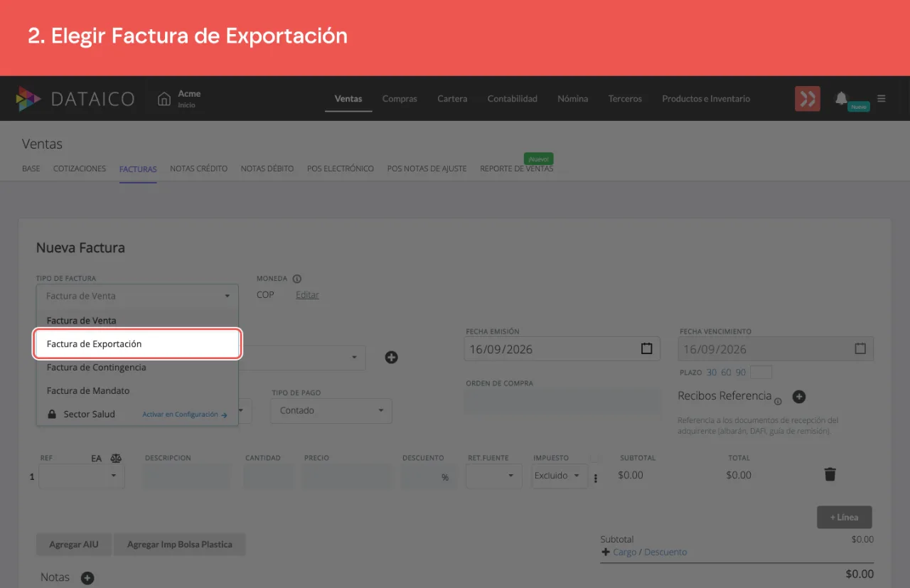
Task: Select Factura de Contingencia option
Action: point(137,368)
